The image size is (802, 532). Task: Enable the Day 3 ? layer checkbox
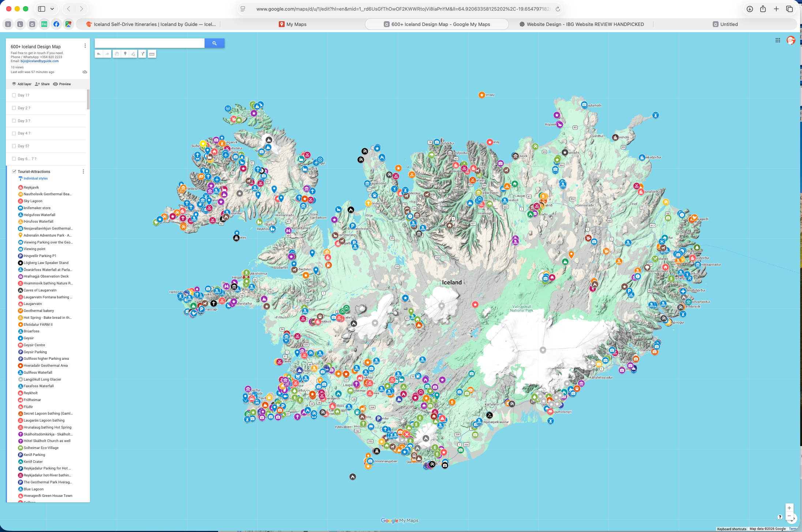pyautogui.click(x=14, y=121)
